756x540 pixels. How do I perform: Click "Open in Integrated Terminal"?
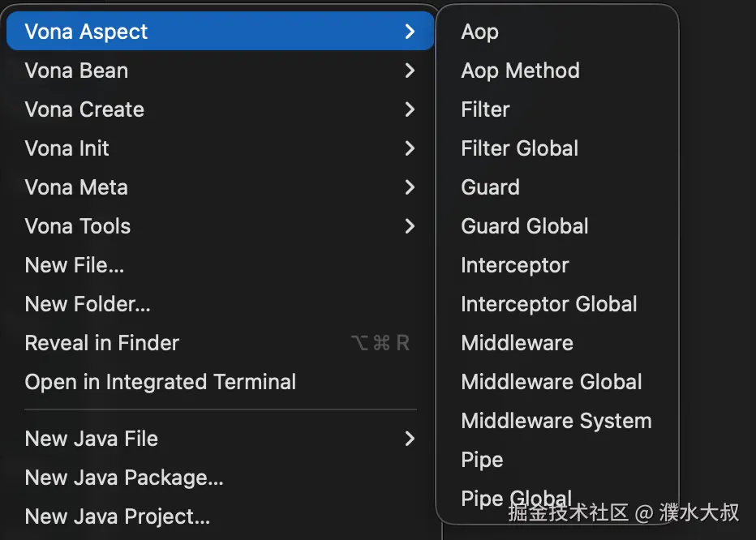160,382
